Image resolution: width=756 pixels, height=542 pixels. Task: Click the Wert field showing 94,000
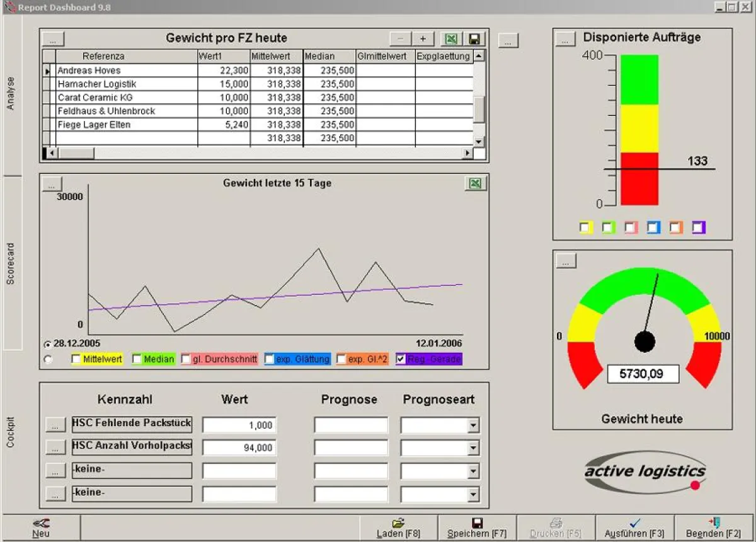(x=239, y=448)
